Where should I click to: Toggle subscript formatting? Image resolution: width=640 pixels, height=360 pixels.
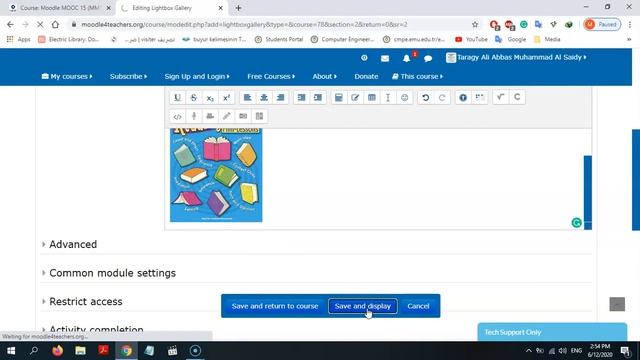[x=210, y=98]
